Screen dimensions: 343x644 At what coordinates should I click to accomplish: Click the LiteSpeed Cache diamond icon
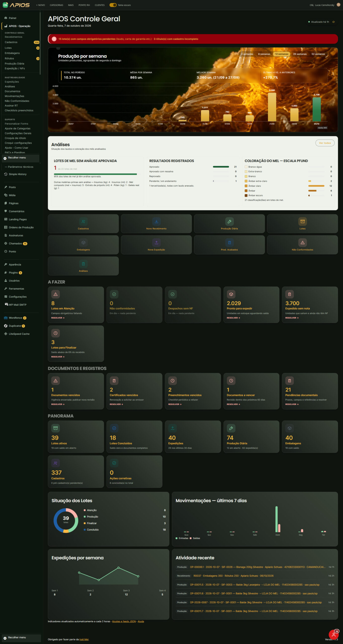click(6, 334)
